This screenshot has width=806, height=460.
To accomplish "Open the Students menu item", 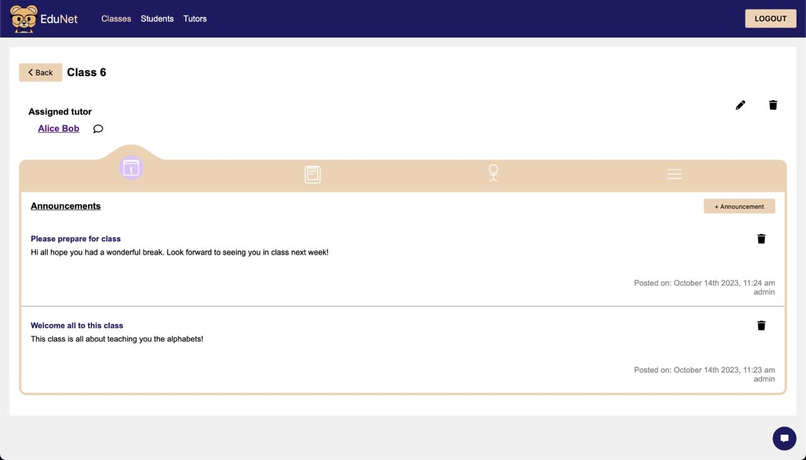I will (x=157, y=19).
